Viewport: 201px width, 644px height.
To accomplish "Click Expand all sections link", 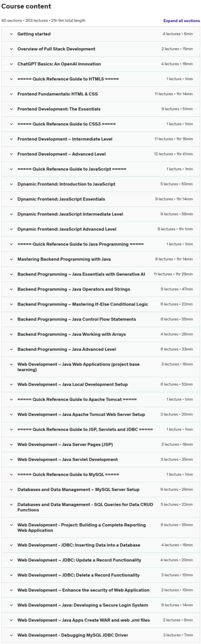I will click(181, 21).
